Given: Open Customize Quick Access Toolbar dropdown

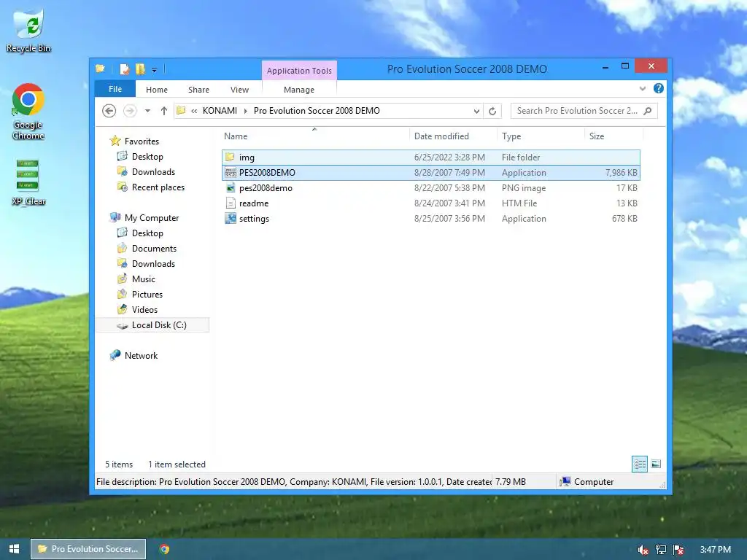Looking at the screenshot, I should [x=155, y=70].
